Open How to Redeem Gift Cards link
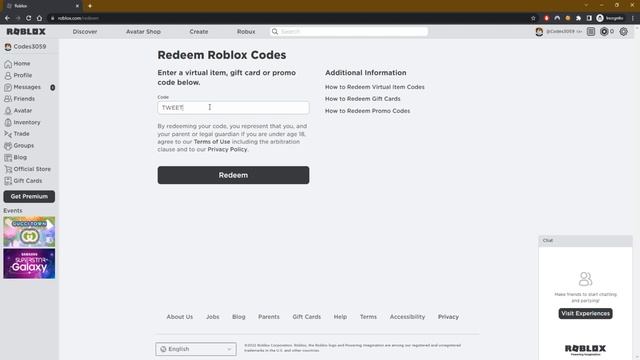 pyautogui.click(x=362, y=99)
